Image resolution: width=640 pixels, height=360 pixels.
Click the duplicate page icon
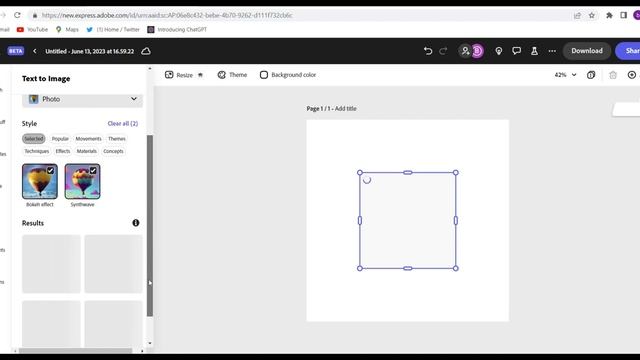591,75
